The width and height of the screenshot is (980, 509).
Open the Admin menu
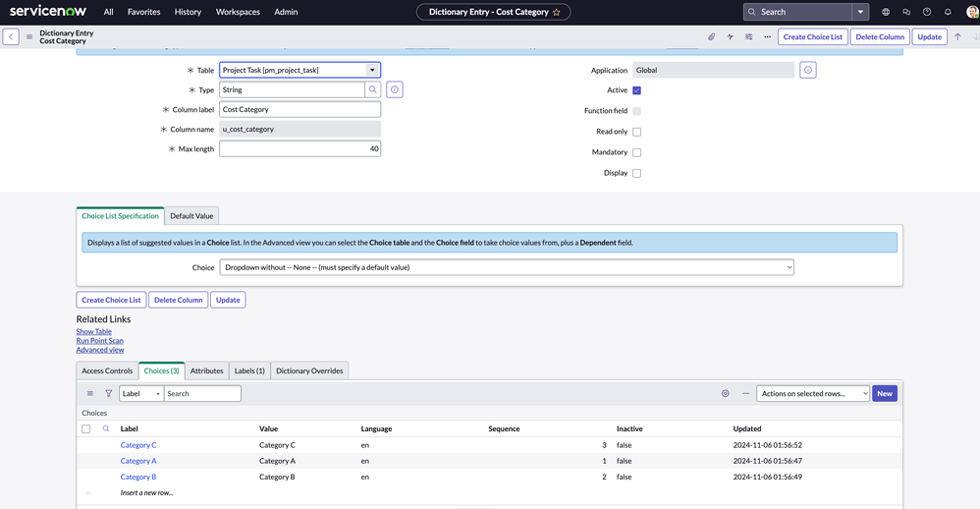pos(286,12)
